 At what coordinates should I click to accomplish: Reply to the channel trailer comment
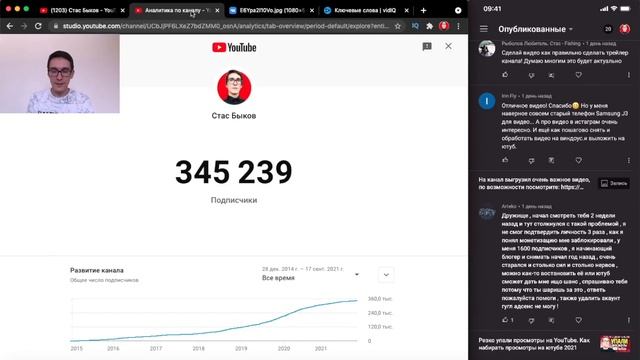[x=551, y=75]
